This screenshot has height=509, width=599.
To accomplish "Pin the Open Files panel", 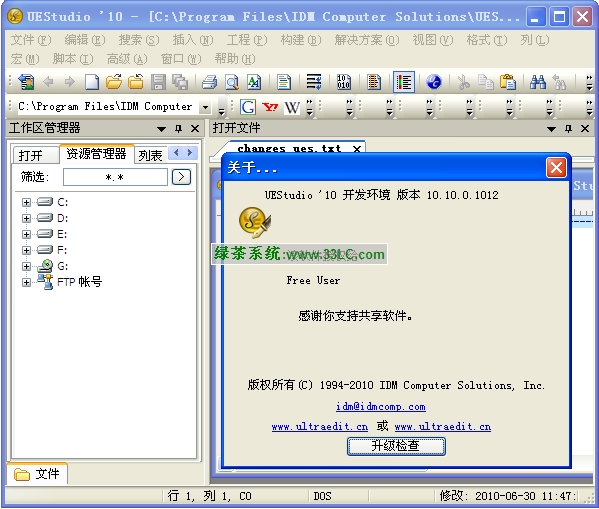I will click(x=568, y=128).
